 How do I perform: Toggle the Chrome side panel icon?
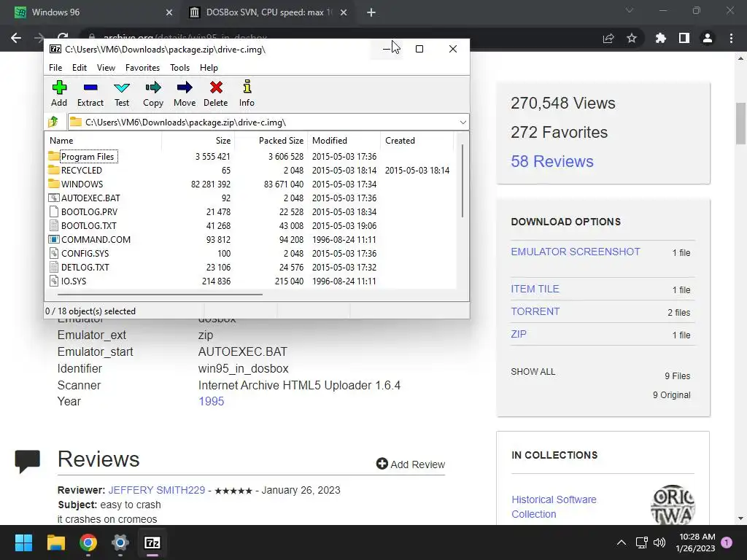point(684,38)
